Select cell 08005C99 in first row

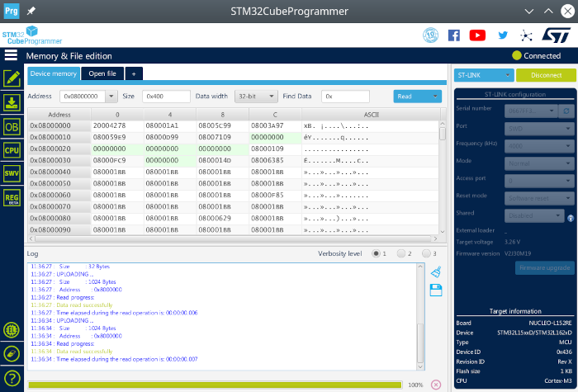[x=223, y=125]
